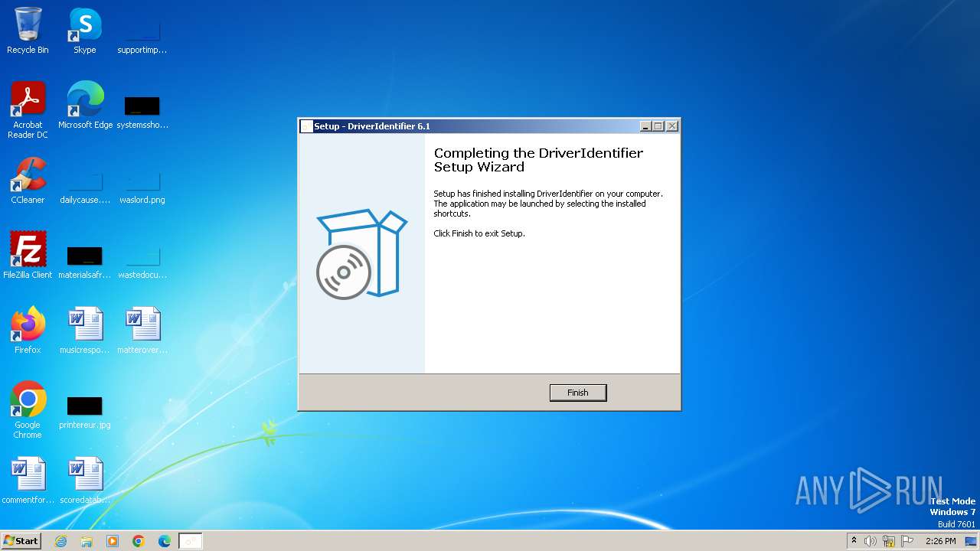Launch Internet Explorer from taskbar

click(x=60, y=541)
